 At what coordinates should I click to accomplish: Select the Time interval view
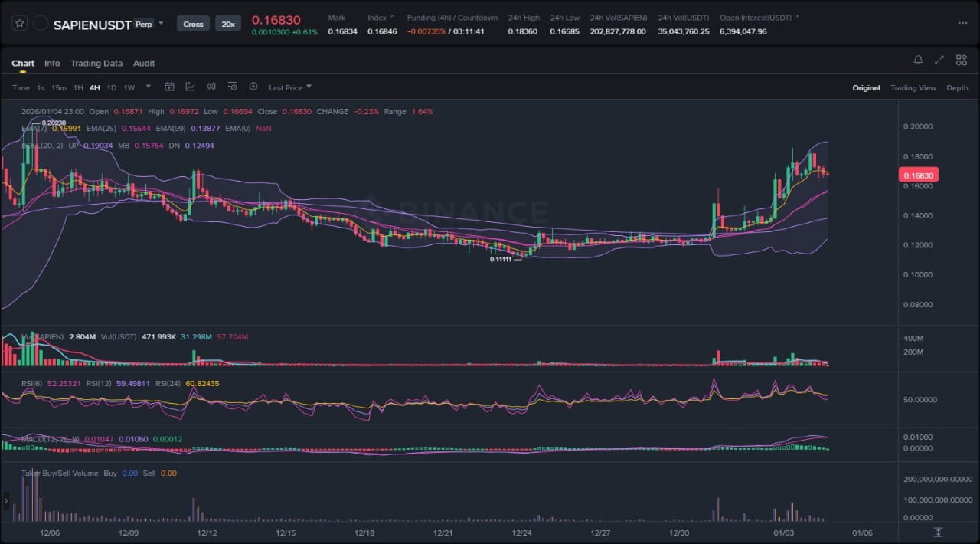21,87
